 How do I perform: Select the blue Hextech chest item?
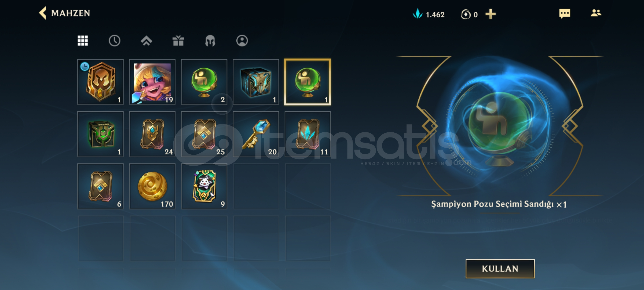coord(256,82)
